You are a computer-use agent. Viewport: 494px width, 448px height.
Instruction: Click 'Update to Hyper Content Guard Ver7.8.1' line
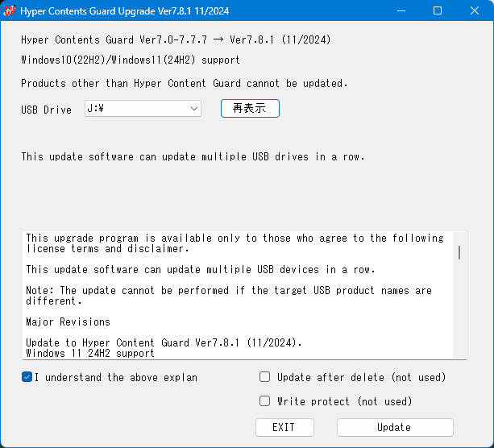click(x=164, y=342)
